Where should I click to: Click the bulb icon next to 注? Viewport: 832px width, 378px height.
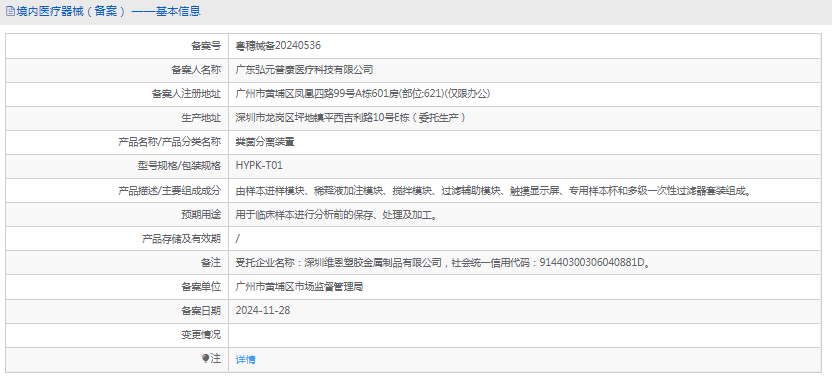206,358
